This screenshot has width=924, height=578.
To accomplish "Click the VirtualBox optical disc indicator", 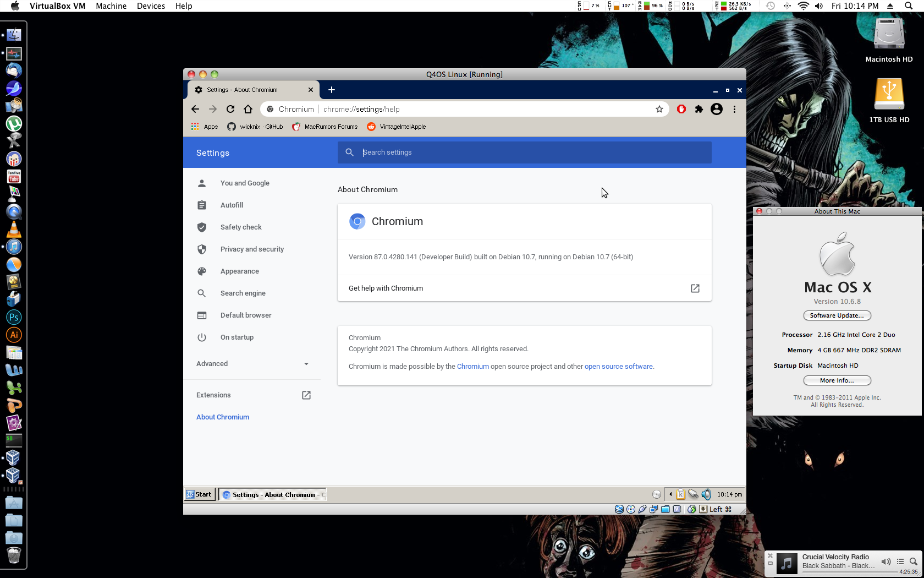I will tap(631, 509).
